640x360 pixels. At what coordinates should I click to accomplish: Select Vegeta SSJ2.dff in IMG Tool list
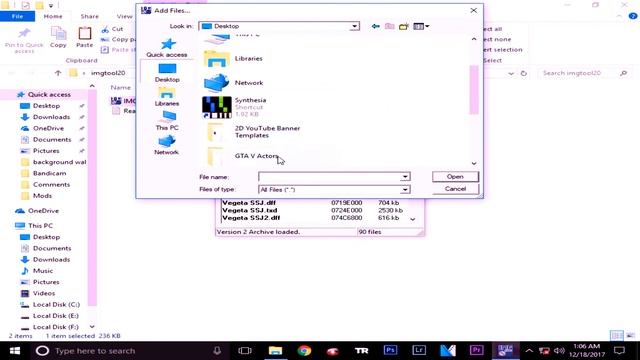click(251, 218)
